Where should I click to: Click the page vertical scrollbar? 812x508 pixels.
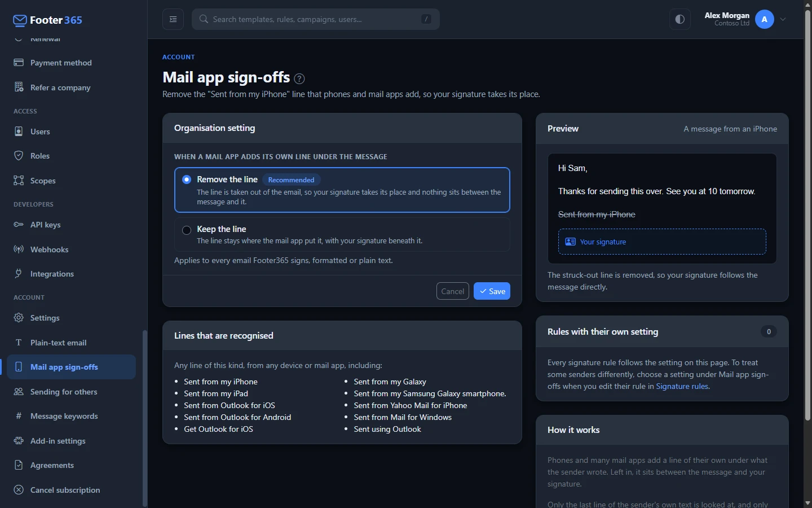point(807,214)
